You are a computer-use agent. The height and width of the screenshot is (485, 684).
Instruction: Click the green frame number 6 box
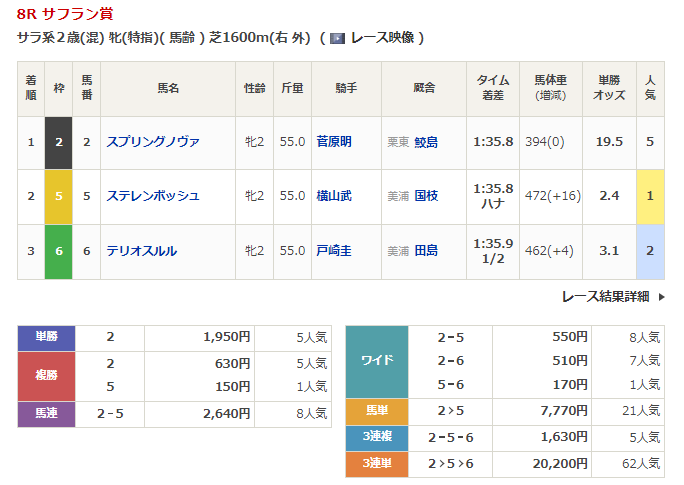(59, 250)
